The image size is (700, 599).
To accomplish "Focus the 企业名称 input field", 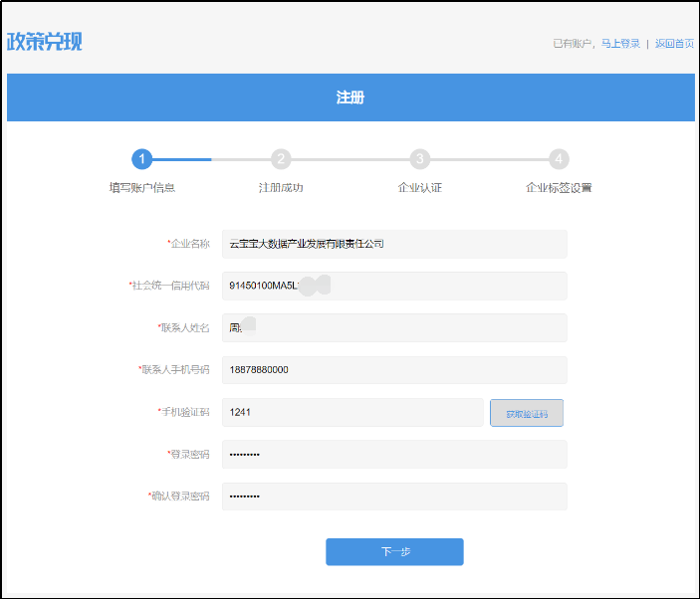I will click(x=394, y=244).
